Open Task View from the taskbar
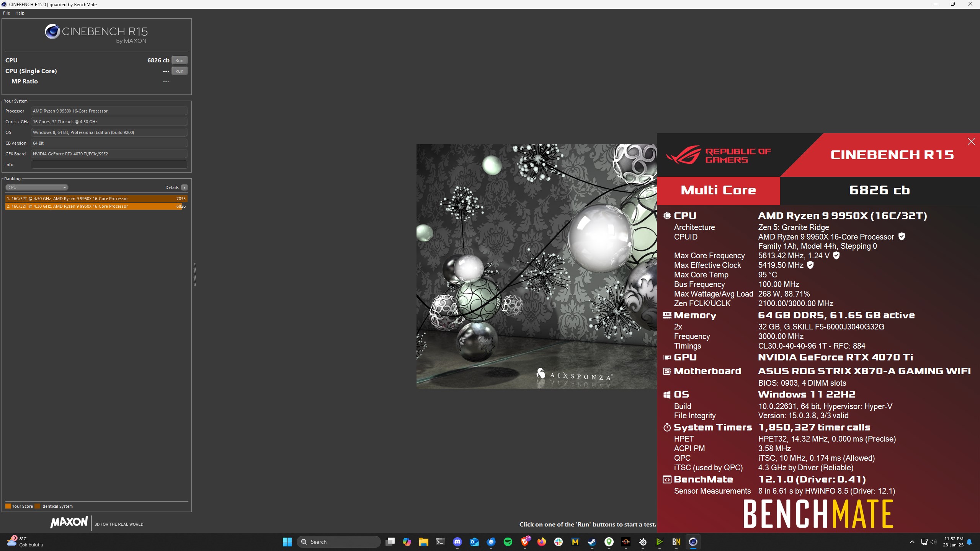The image size is (980, 551). coord(390,542)
